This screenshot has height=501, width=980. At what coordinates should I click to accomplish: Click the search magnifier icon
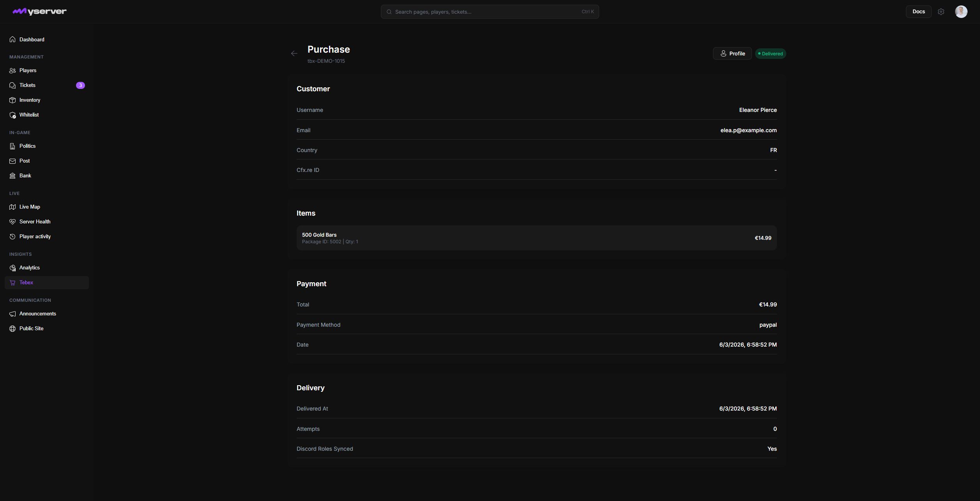389,12
